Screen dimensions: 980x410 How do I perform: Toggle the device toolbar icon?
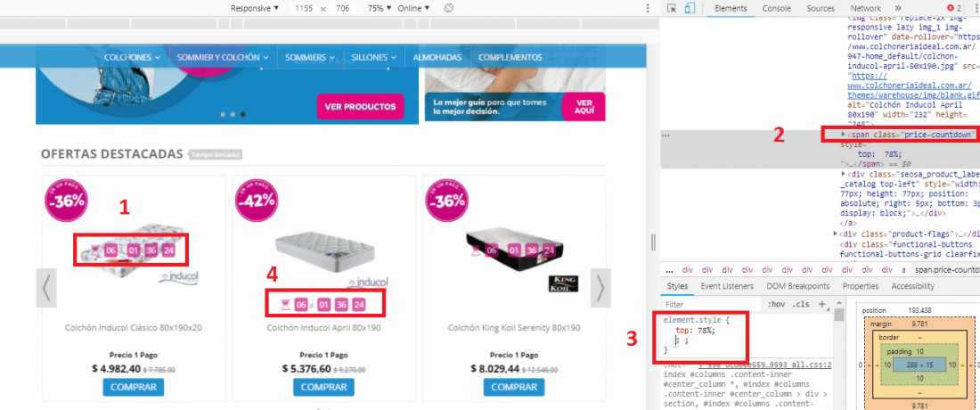(690, 8)
